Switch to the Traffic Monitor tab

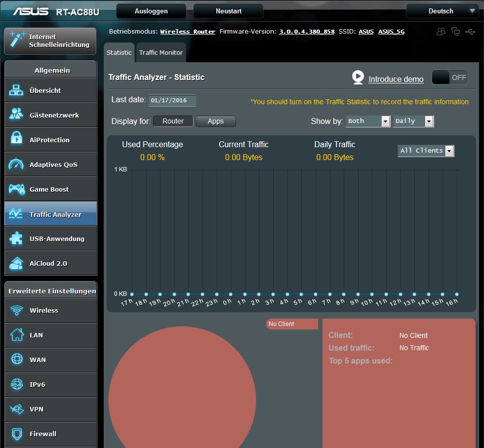point(161,52)
